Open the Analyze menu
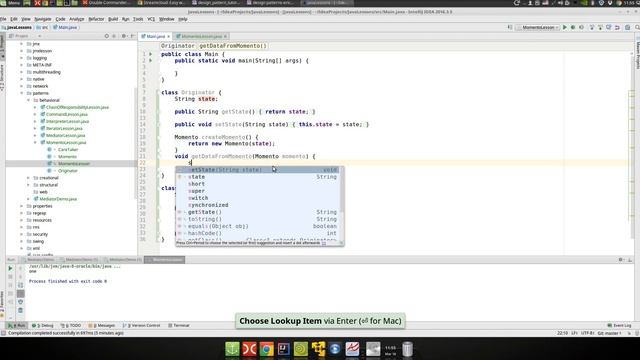The image size is (640, 360). pyautogui.click(x=76, y=19)
